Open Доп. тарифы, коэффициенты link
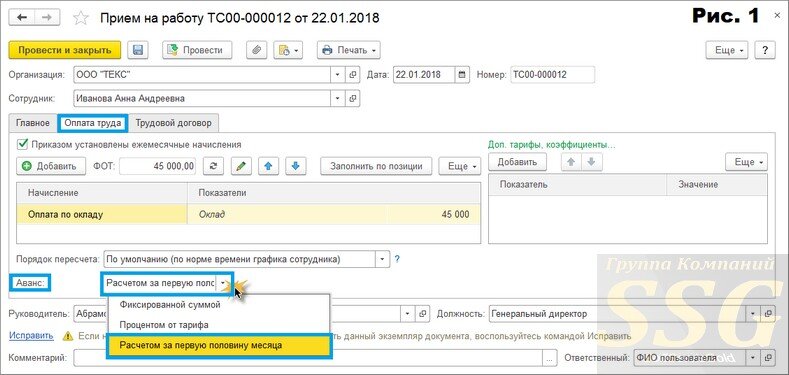Viewport: 789px width, 375px height. coord(551,144)
